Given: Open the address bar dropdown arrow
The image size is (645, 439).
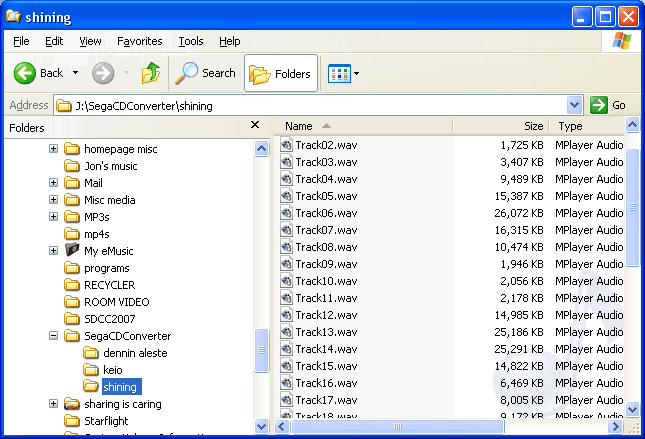Looking at the screenshot, I should 574,105.
